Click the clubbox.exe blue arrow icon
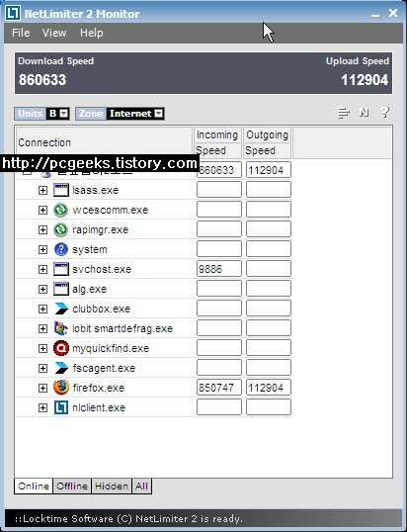The image size is (407, 532). (61, 309)
